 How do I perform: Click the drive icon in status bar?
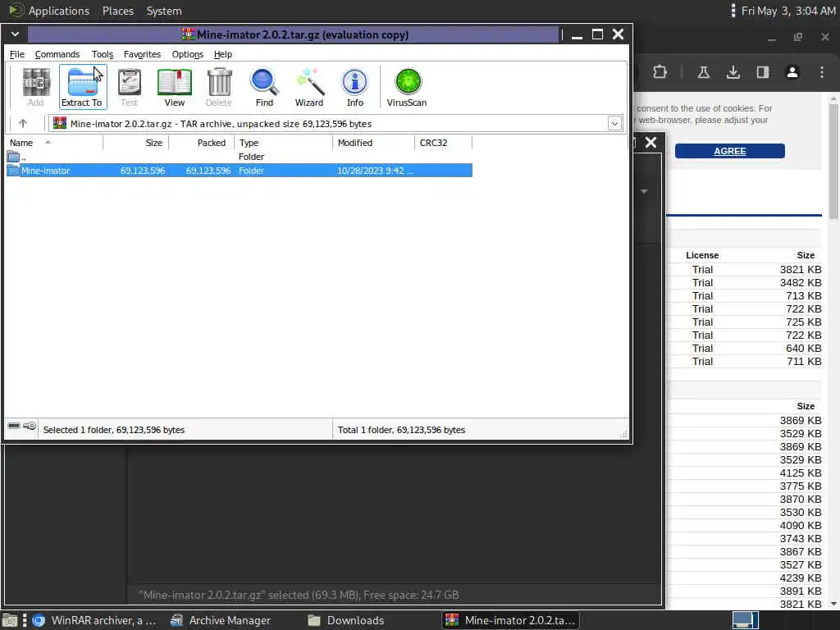click(x=14, y=426)
